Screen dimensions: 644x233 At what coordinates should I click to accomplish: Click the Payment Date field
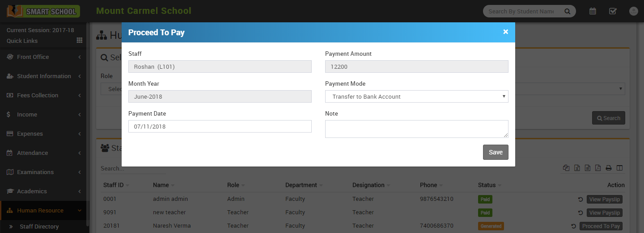coord(220,126)
